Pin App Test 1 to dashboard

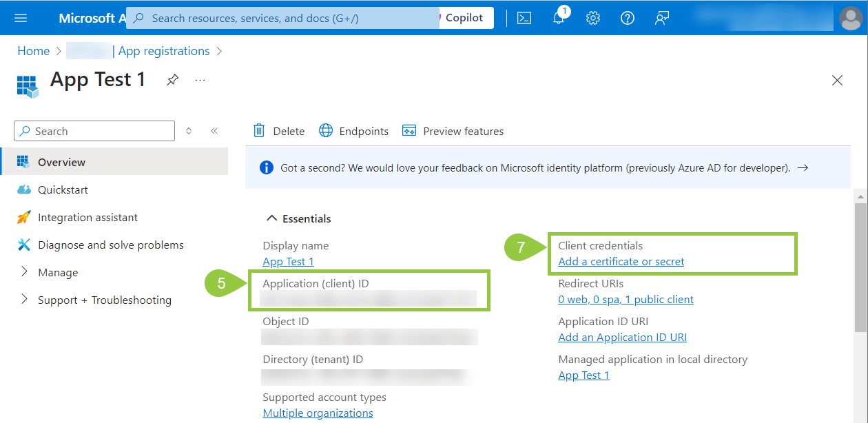coord(172,80)
